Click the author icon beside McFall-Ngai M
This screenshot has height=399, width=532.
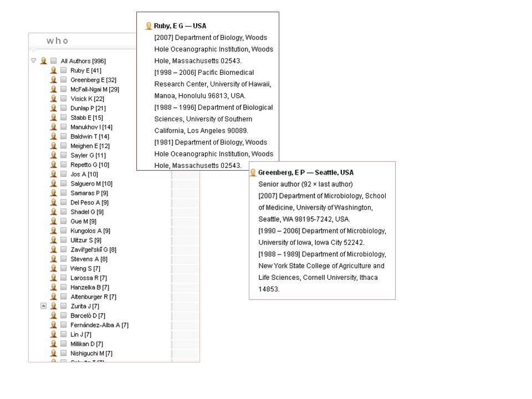[x=54, y=89]
